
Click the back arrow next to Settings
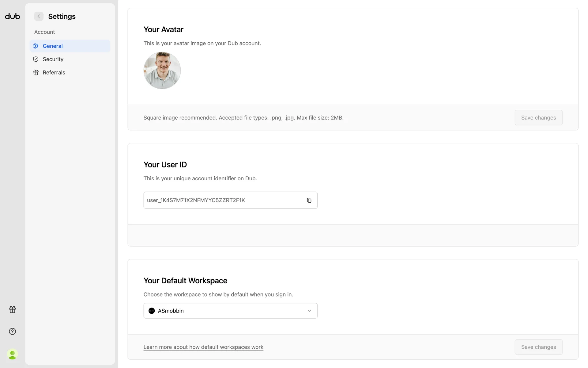39,16
